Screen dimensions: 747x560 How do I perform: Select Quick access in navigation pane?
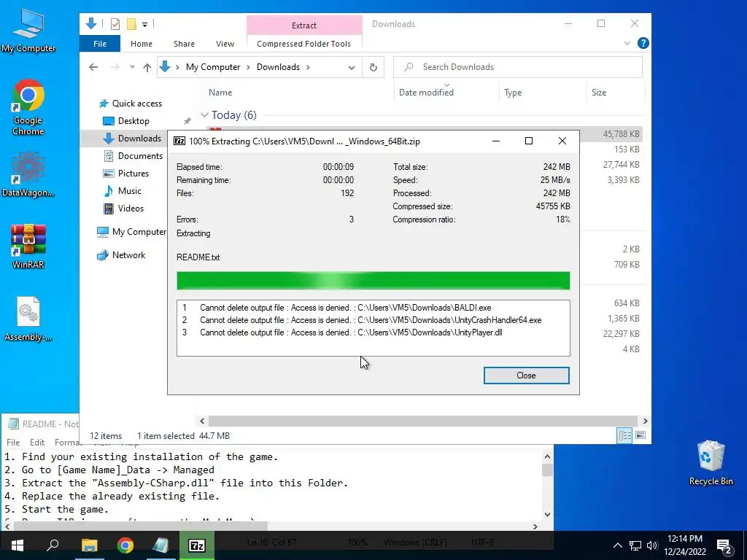click(x=130, y=104)
